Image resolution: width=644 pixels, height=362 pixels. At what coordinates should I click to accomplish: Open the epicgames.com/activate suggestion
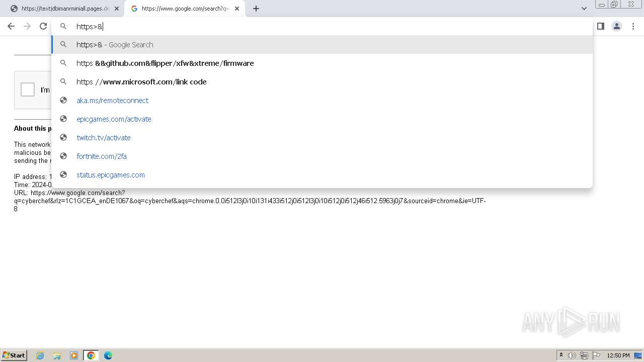pos(322,119)
